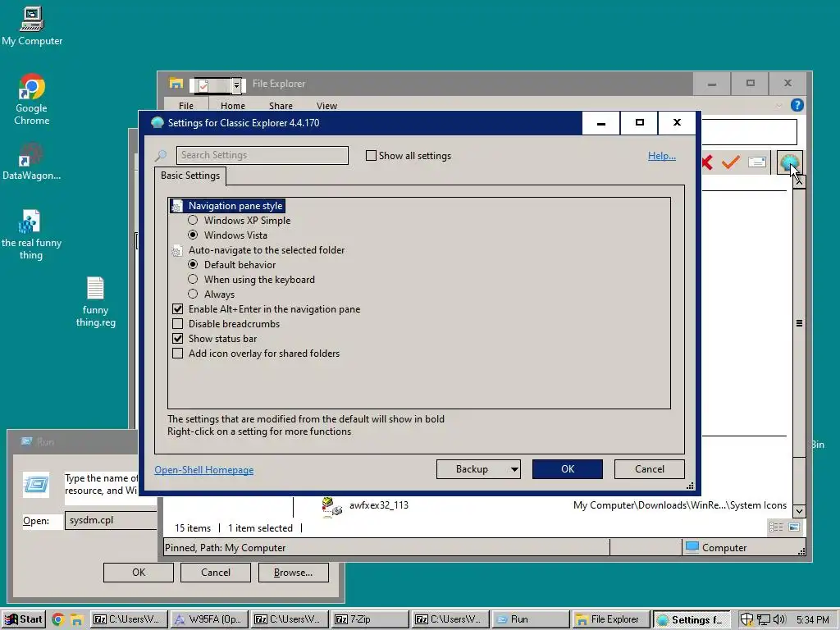Click the File Explorer quick launch folder icon

tap(76, 620)
